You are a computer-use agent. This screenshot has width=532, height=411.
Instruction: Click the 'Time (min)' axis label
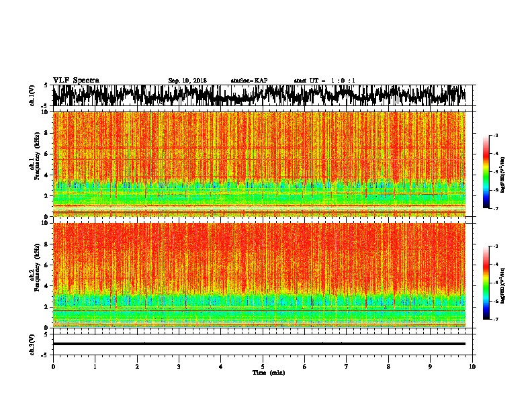tap(269, 373)
